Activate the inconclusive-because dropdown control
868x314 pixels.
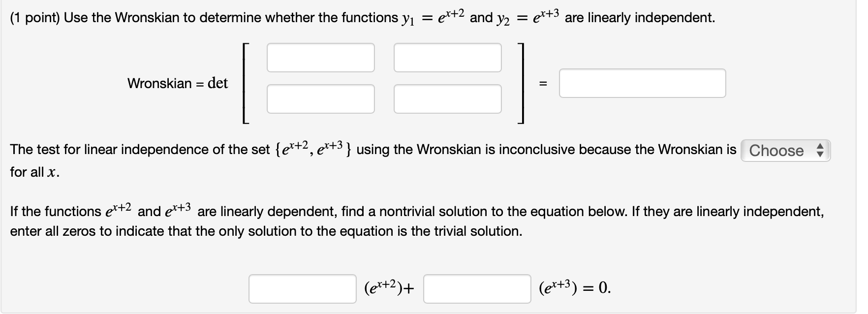tap(784, 151)
